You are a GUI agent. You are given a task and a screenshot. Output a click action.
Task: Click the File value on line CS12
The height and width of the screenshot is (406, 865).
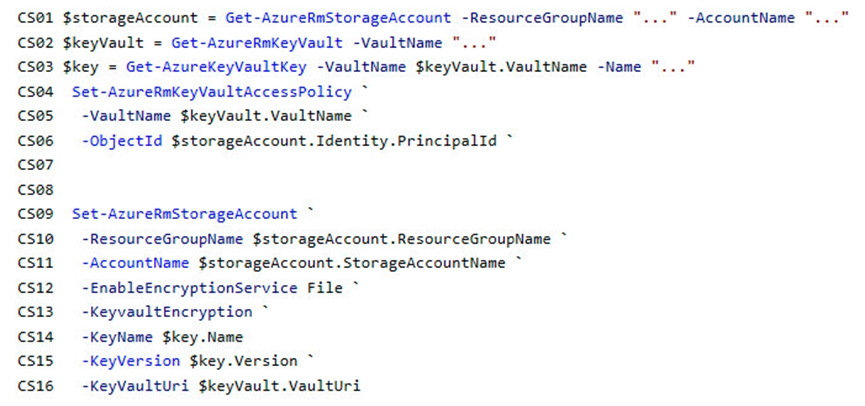point(325,287)
